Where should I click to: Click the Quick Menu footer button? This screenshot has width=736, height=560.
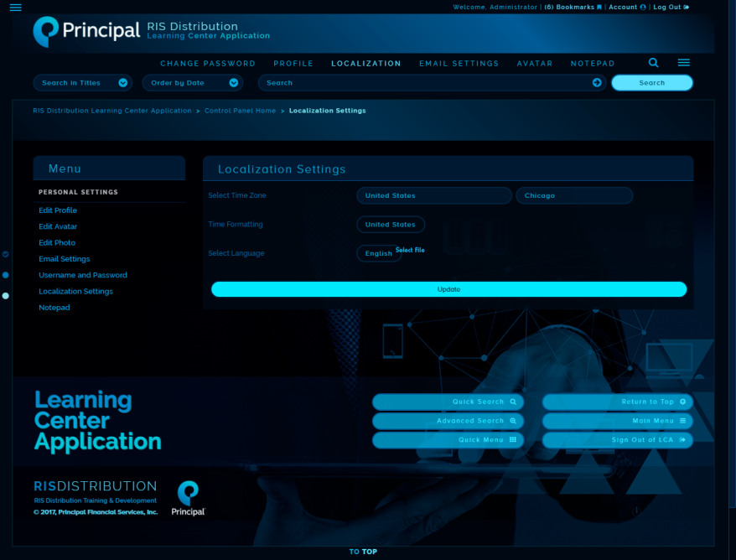(448, 440)
